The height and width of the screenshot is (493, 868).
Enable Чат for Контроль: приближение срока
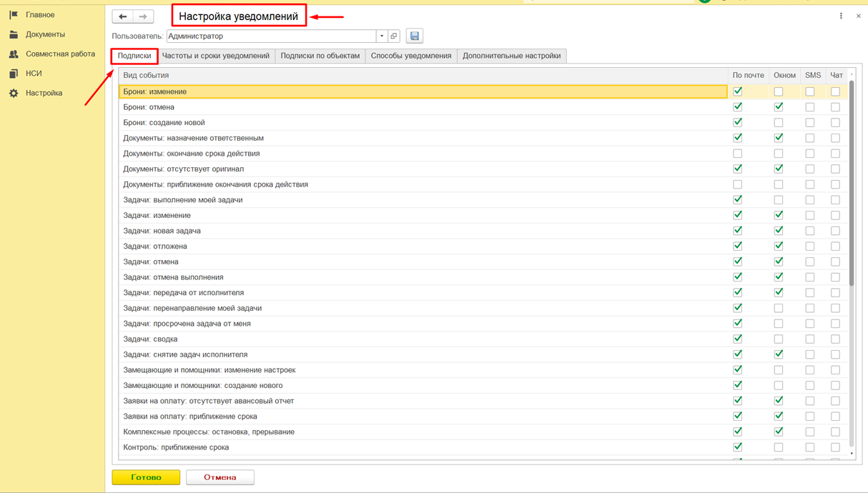tap(835, 447)
